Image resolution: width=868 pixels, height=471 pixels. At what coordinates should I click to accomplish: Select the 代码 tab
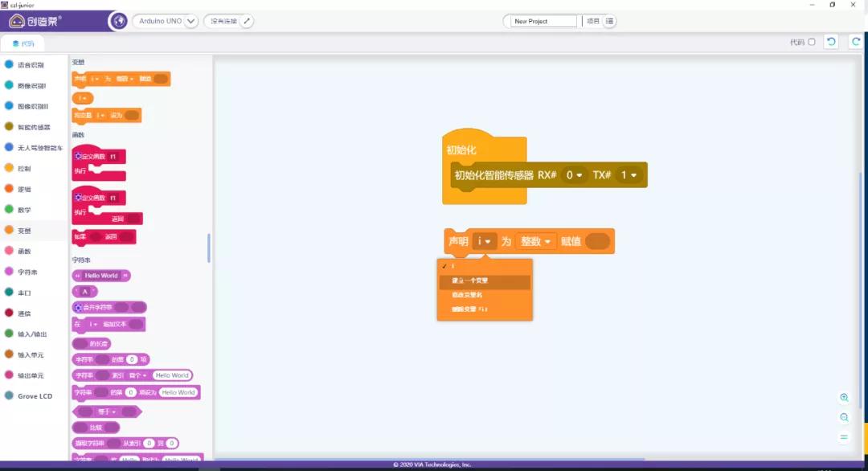pyautogui.click(x=23, y=43)
